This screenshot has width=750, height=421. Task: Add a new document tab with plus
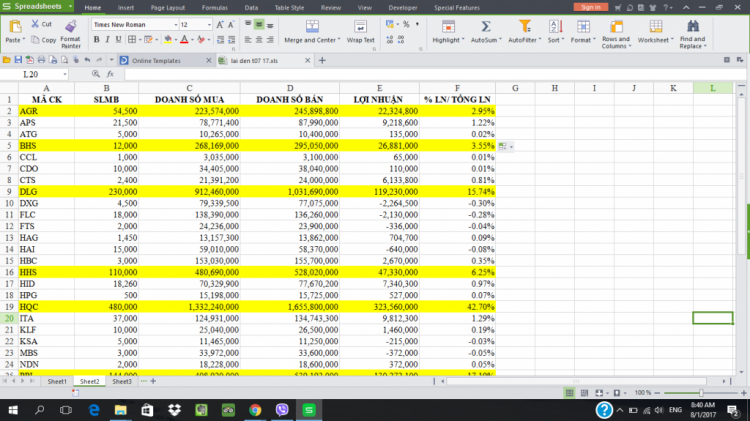pos(322,60)
